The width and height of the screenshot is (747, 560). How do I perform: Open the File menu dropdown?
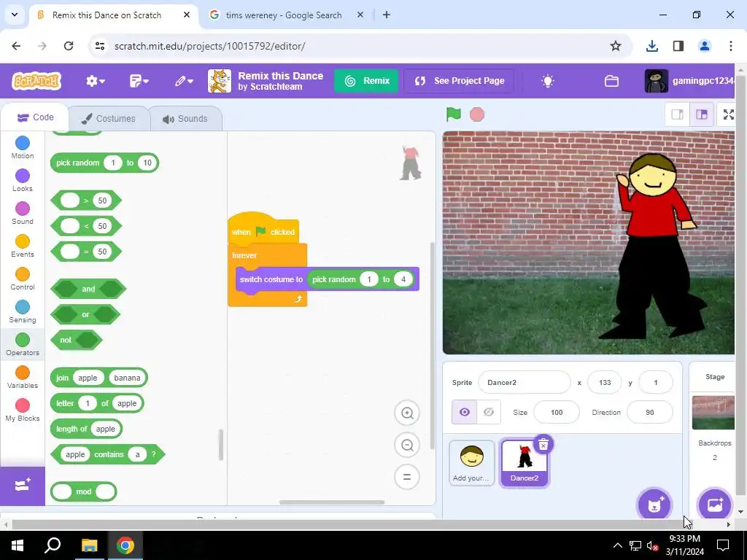pyautogui.click(x=139, y=81)
